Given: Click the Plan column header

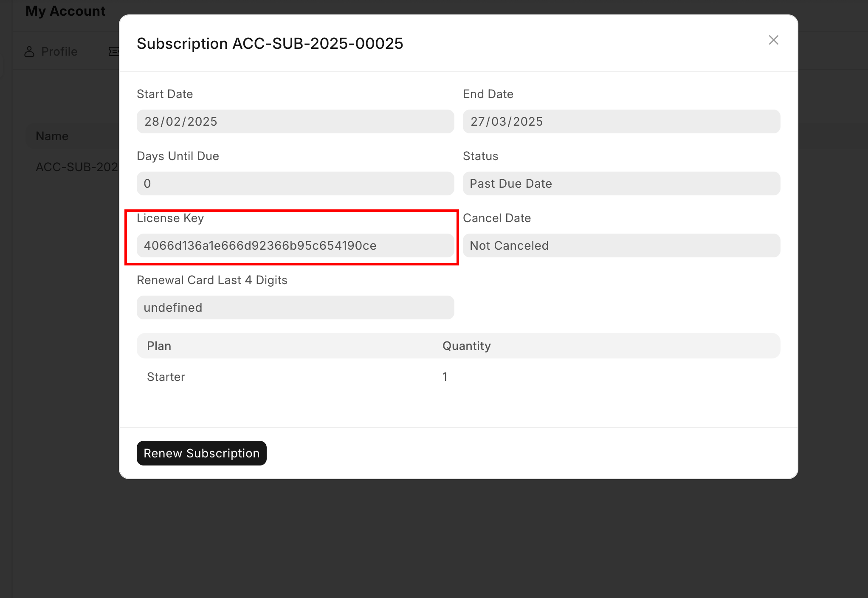Looking at the screenshot, I should [159, 346].
